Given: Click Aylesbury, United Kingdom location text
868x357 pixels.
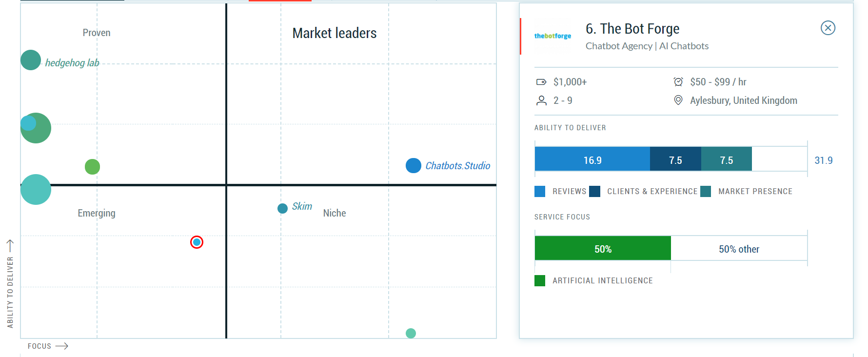Looking at the screenshot, I should pos(744,100).
